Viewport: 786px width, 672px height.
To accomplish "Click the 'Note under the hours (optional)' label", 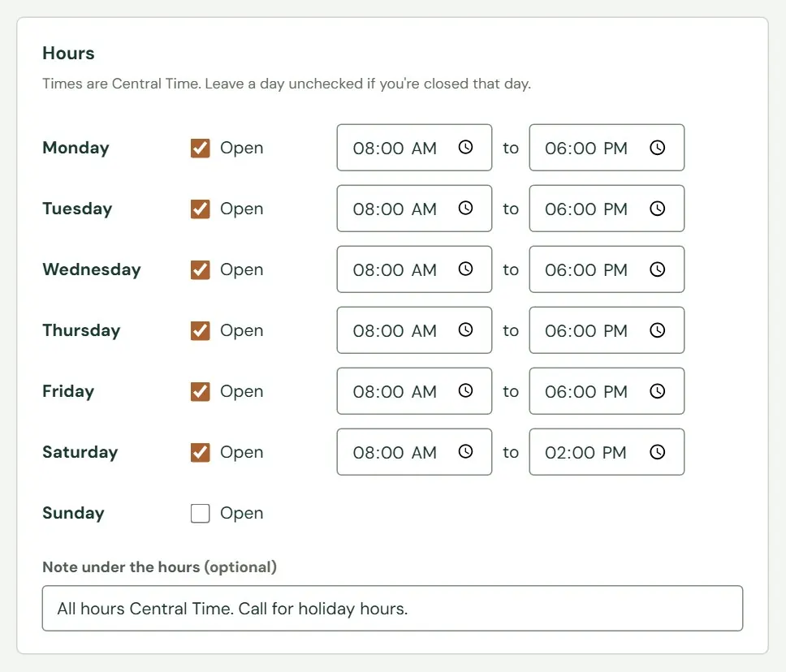I will coord(159,566).
